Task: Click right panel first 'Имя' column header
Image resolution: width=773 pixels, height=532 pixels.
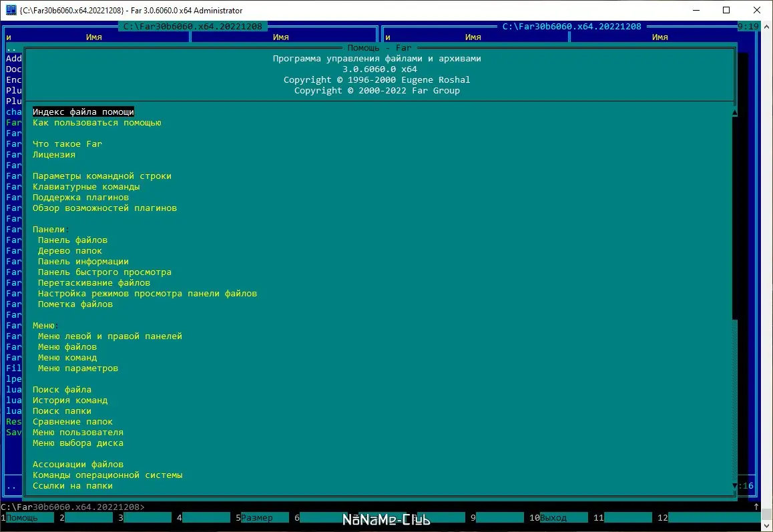Action: 473,37
